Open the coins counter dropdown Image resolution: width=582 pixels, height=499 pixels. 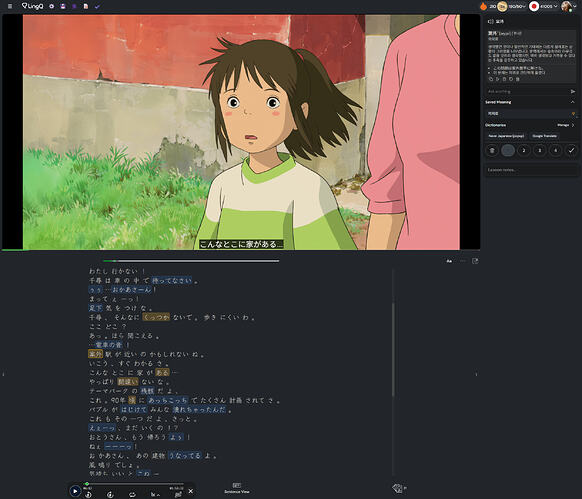click(x=512, y=6)
